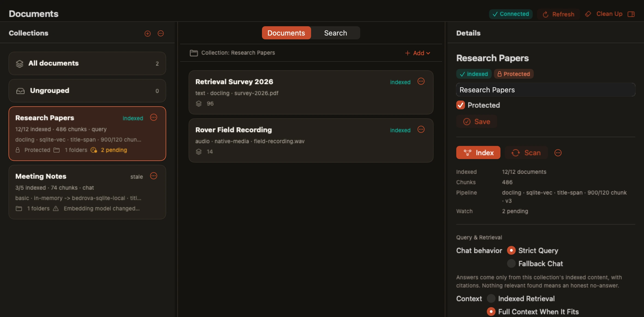Uncheck the Protected checkbox
The width and height of the screenshot is (644, 317).
(461, 105)
